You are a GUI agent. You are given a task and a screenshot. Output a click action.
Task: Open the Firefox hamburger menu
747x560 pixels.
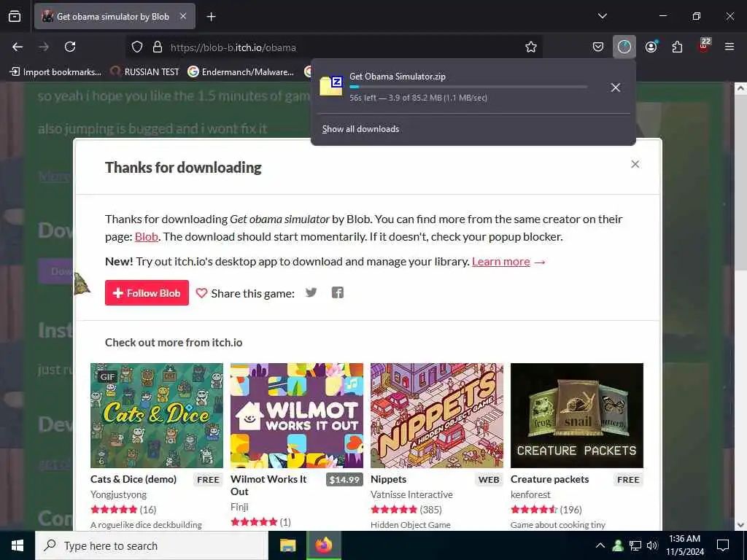729,47
